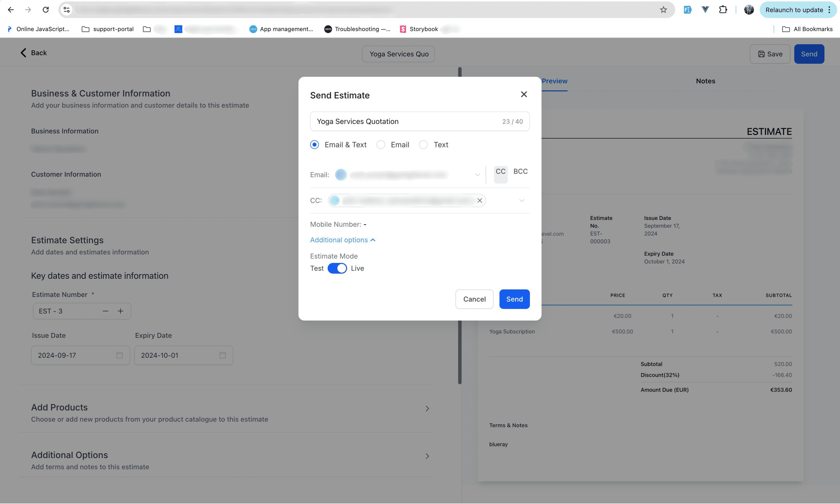Open the support-portal bookmark folder

108,29
